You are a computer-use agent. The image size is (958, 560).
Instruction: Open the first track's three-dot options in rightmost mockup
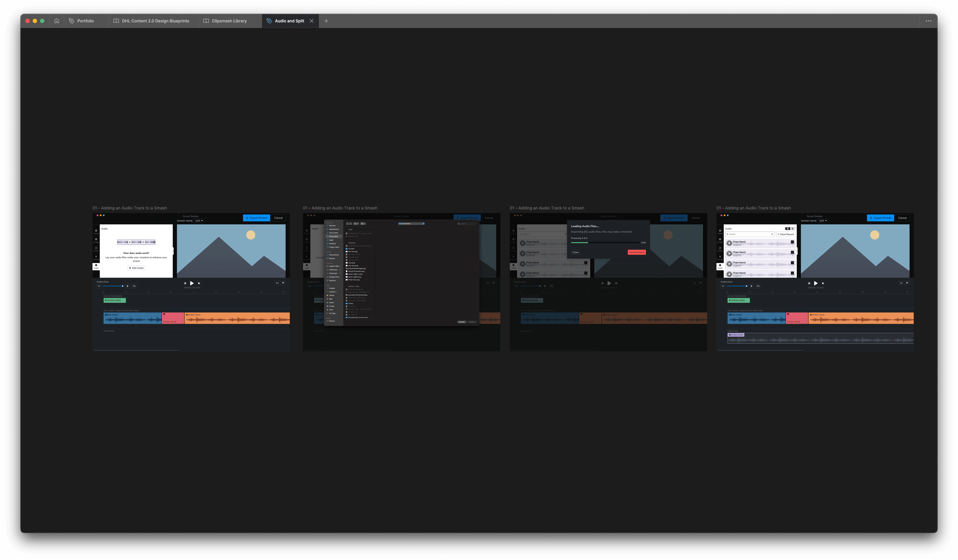(792, 242)
